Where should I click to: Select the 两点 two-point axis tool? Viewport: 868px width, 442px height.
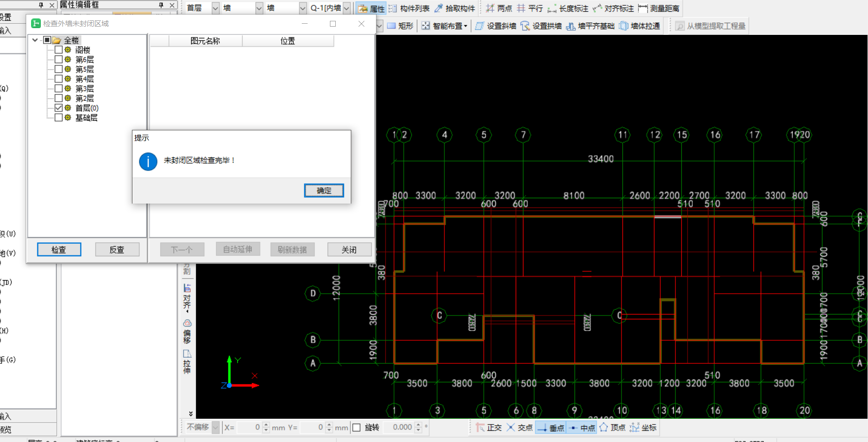tap(499, 8)
